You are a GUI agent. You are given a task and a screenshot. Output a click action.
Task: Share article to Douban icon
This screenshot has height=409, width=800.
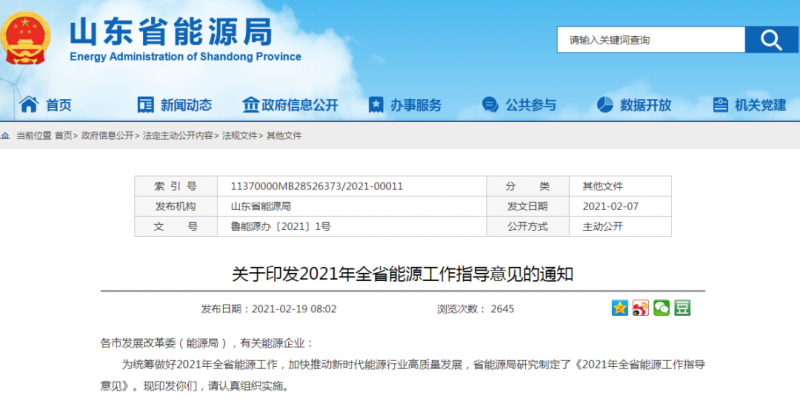[x=682, y=308]
